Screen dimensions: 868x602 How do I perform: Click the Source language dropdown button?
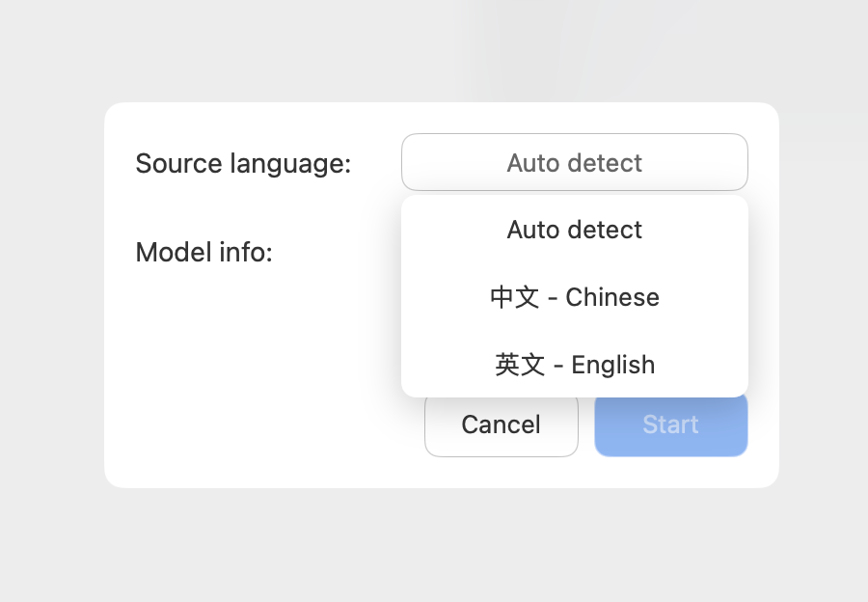(574, 162)
